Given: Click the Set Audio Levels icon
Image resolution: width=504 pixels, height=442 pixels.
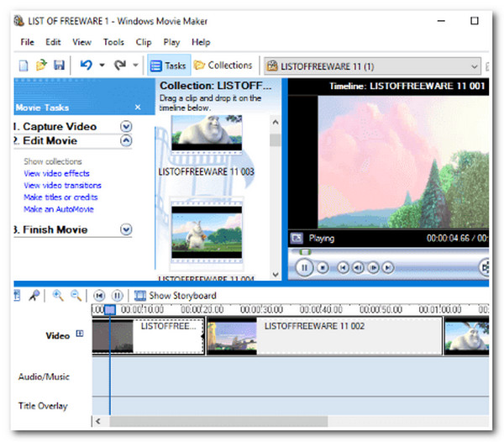Looking at the screenshot, I should pyautogui.click(x=17, y=296).
